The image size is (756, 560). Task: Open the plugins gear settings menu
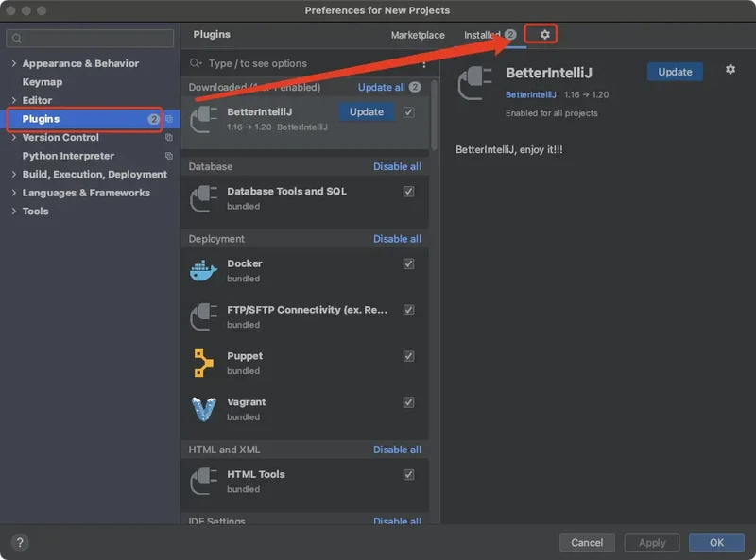pyautogui.click(x=544, y=35)
